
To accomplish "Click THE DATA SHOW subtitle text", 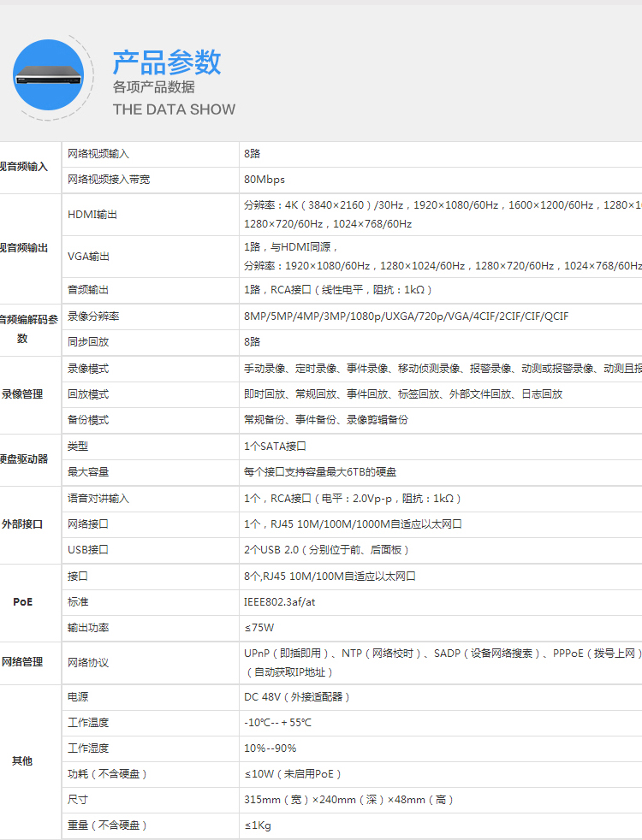I will click(174, 109).
